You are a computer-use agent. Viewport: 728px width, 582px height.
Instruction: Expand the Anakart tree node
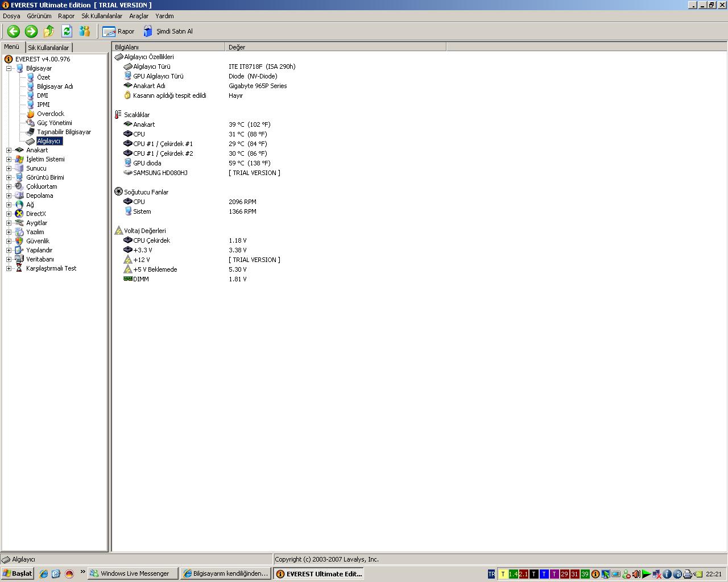(9, 150)
